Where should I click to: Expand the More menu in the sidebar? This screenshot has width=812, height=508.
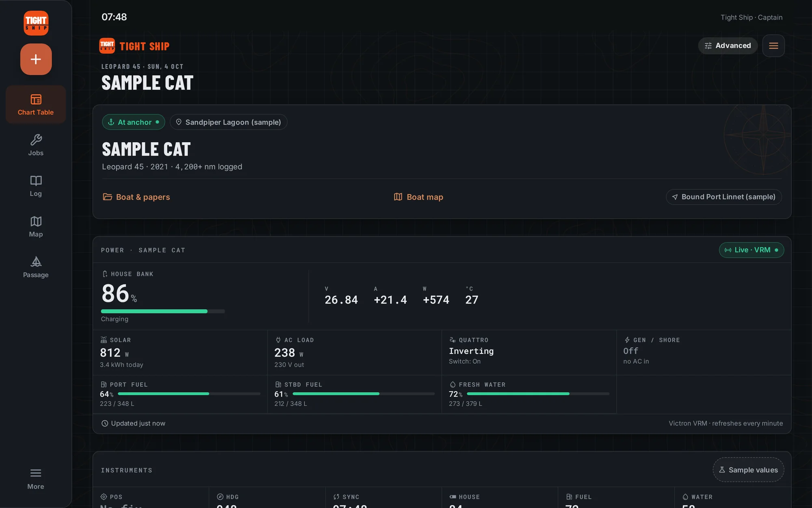[36, 479]
